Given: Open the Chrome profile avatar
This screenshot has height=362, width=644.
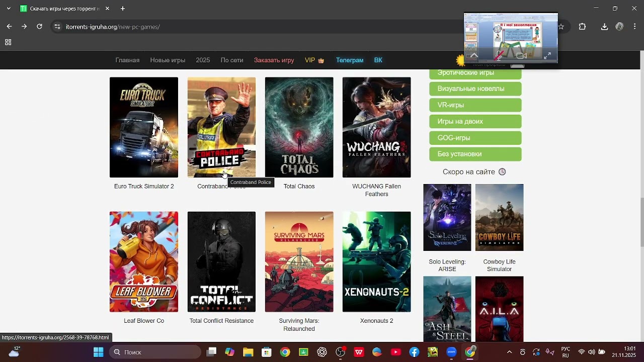Looking at the screenshot, I should (x=619, y=27).
